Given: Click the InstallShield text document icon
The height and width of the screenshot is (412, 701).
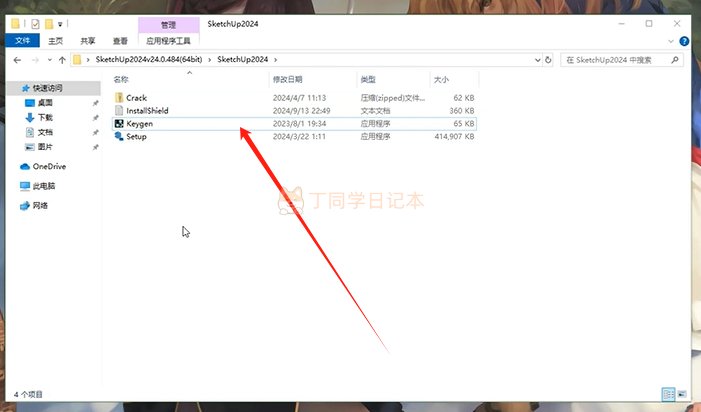Looking at the screenshot, I should (x=119, y=110).
